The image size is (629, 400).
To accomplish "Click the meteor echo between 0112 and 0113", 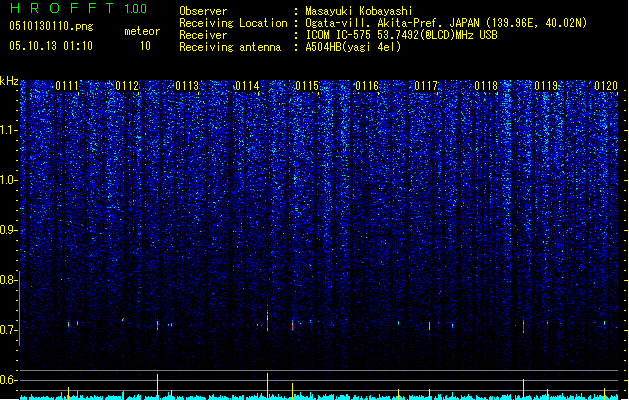I will click(x=158, y=325).
